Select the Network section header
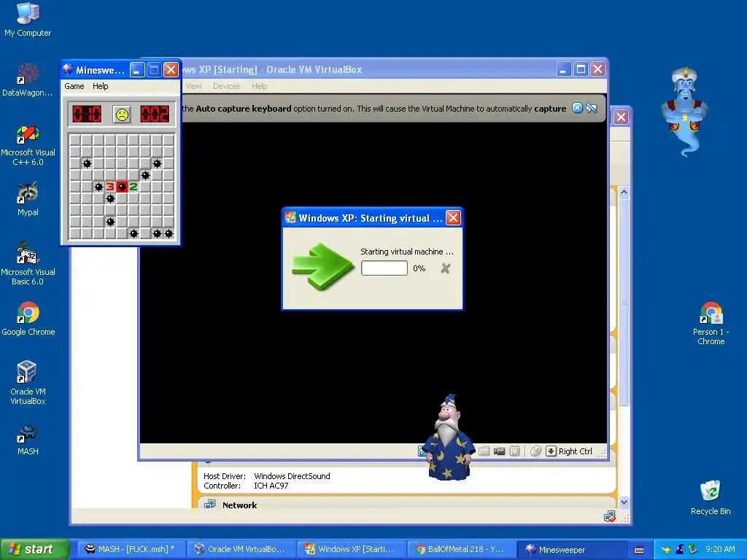This screenshot has height=560, width=747. click(239, 505)
